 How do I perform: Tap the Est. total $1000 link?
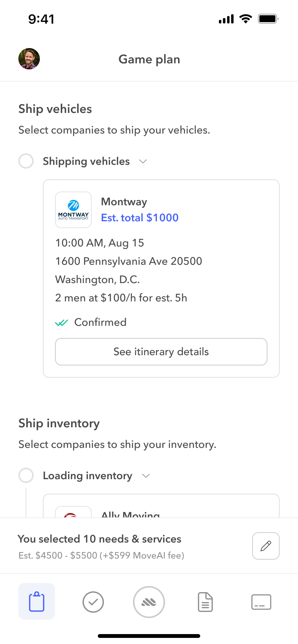[140, 217]
